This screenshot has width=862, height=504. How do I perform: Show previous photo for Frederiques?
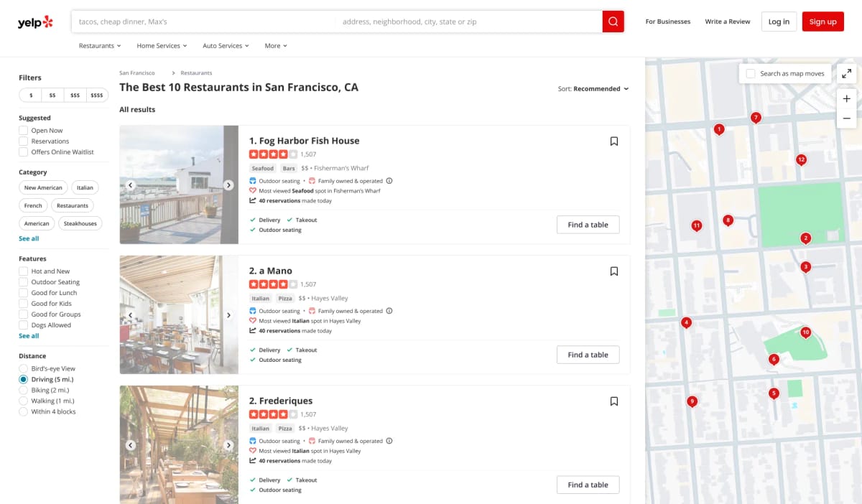coord(130,445)
